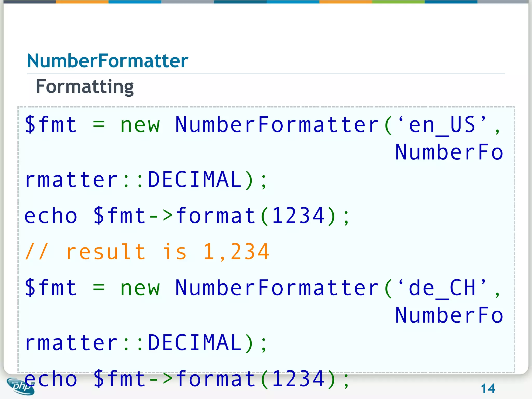Click the slide number "14"
Image resolution: width=532 pixels, height=399 pixels.
(x=488, y=389)
